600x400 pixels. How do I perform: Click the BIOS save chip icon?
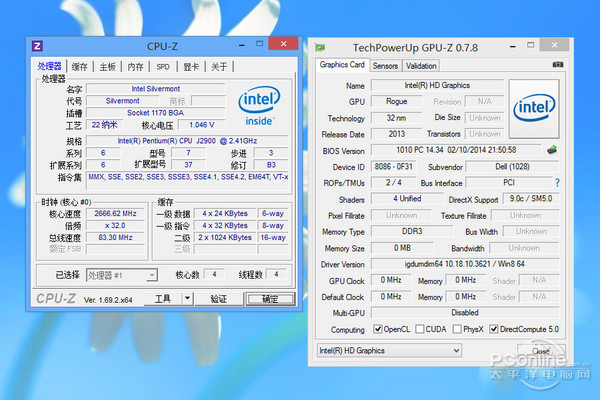point(552,150)
